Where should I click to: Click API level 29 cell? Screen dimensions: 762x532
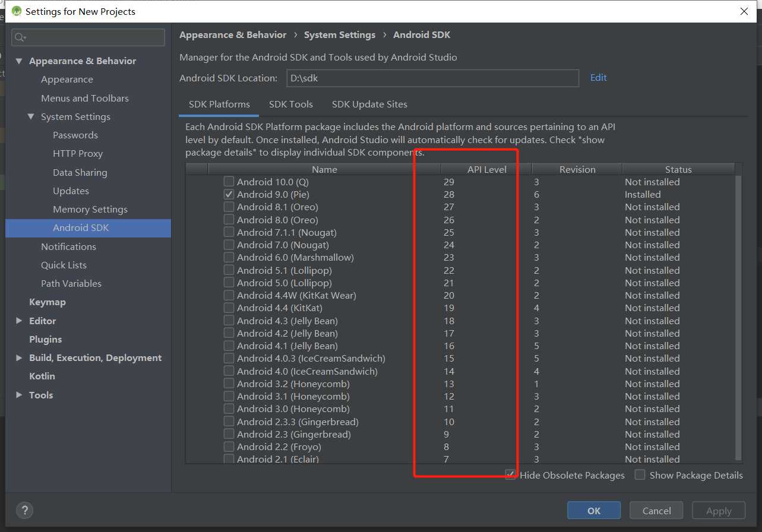448,182
